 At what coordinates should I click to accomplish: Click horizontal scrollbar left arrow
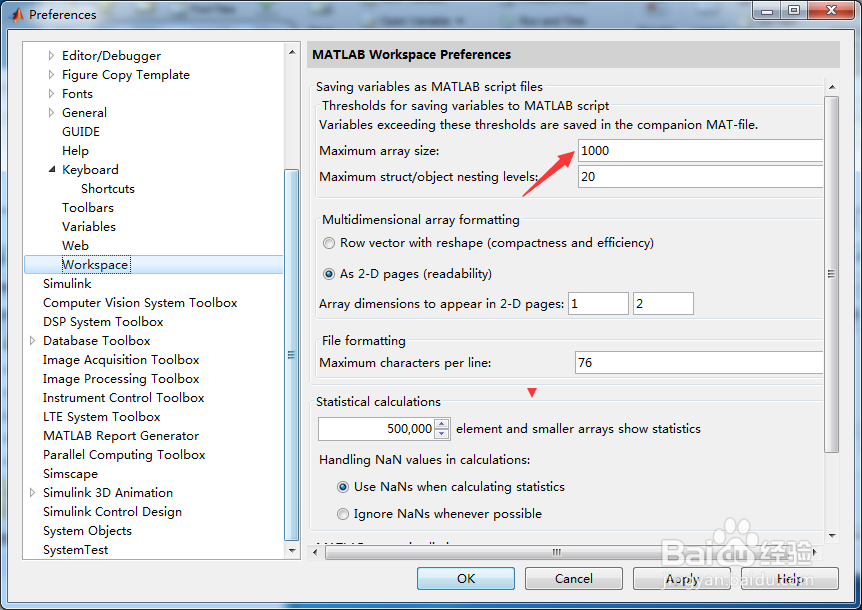pyautogui.click(x=315, y=552)
